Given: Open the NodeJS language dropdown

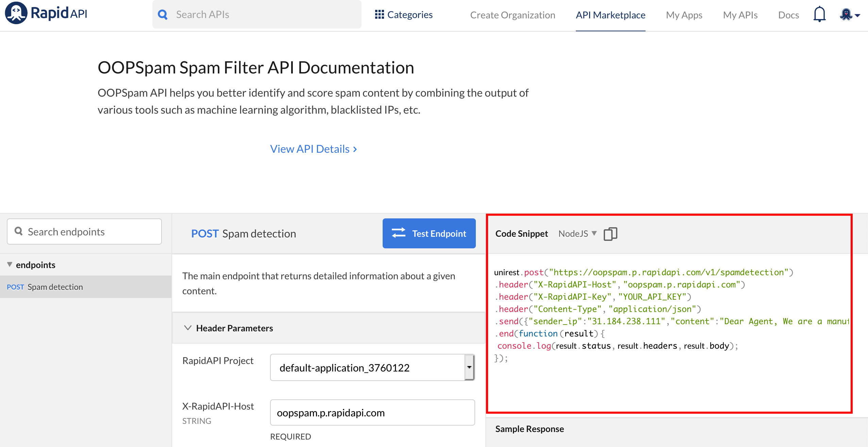Looking at the screenshot, I should [x=577, y=233].
